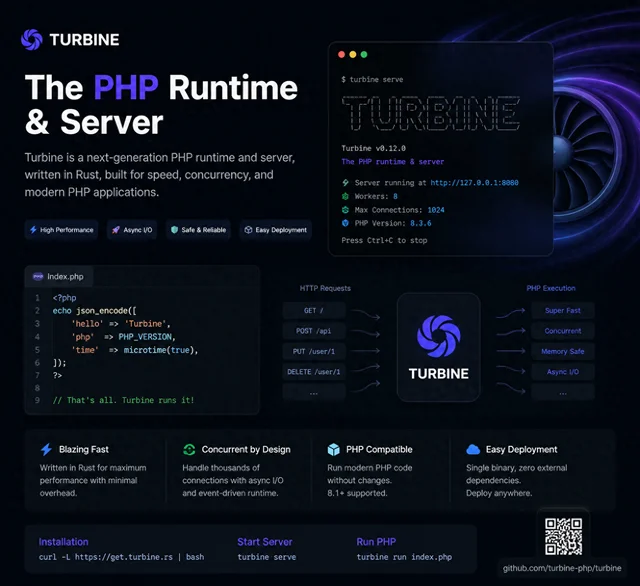Click the 'turbine serve' command under Start Server

click(267, 557)
